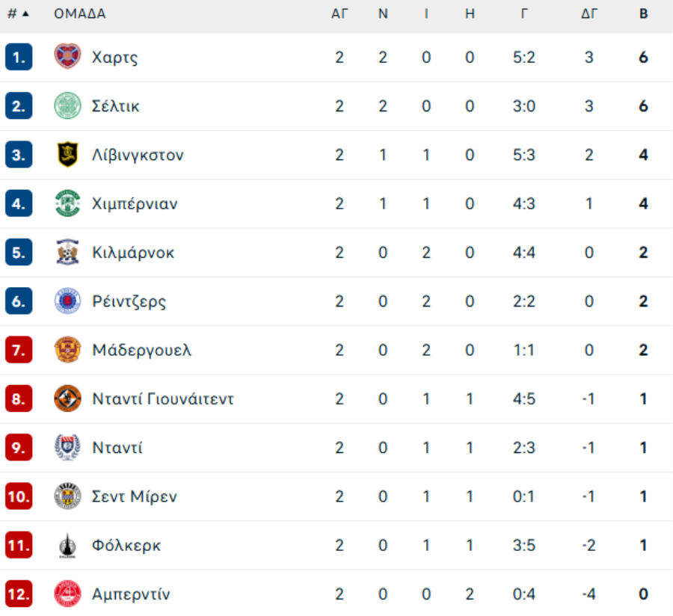Image resolution: width=673 pixels, height=616 pixels.
Task: Sort by the ΔΓ goal difference header
Action: pyautogui.click(x=589, y=13)
